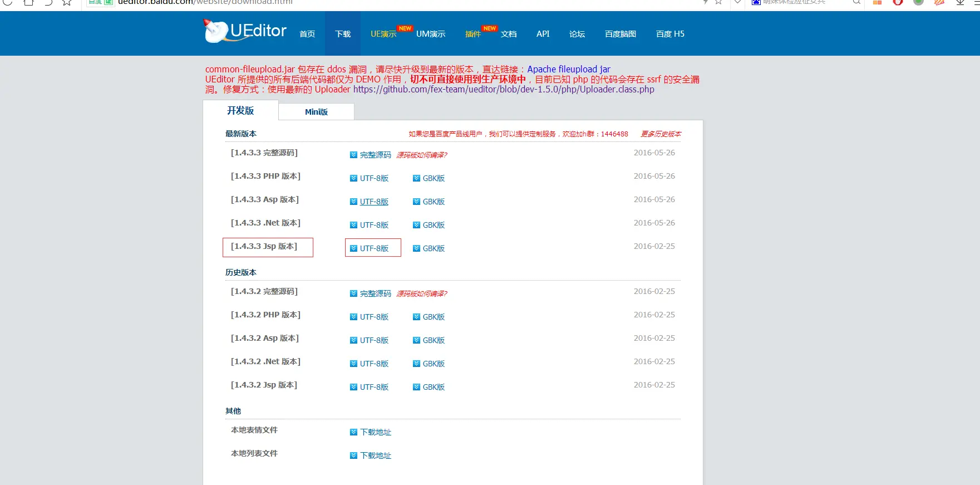Click download icon for 本地列表文件 row

click(353, 455)
